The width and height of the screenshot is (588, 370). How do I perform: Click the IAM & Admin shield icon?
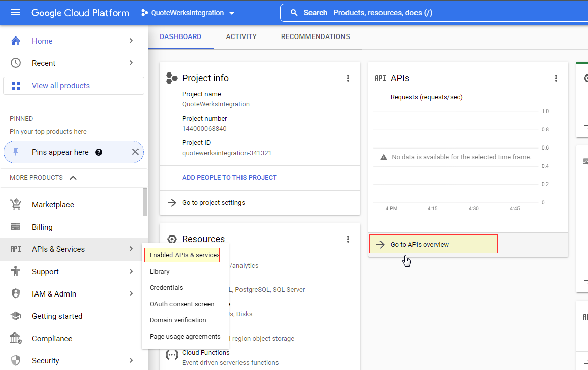point(16,294)
